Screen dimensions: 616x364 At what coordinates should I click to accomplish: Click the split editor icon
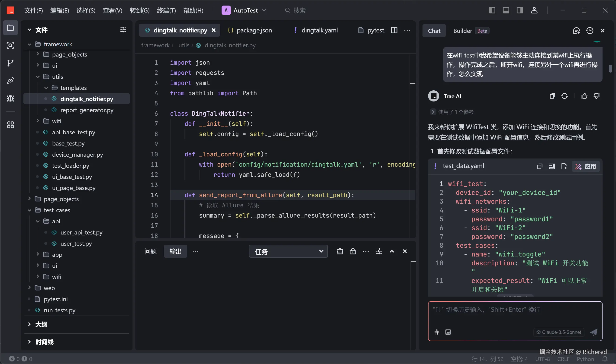[x=394, y=30]
